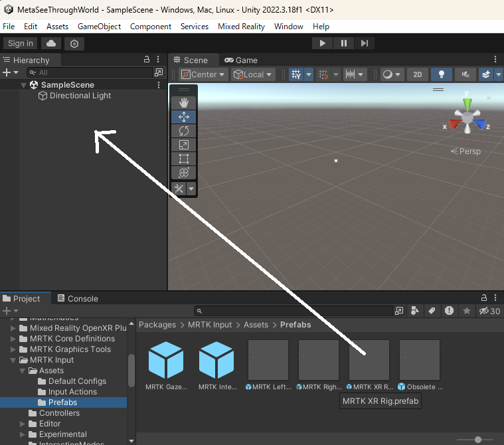The width and height of the screenshot is (504, 445).
Task: Click the Sign in button
Action: pyautogui.click(x=20, y=43)
